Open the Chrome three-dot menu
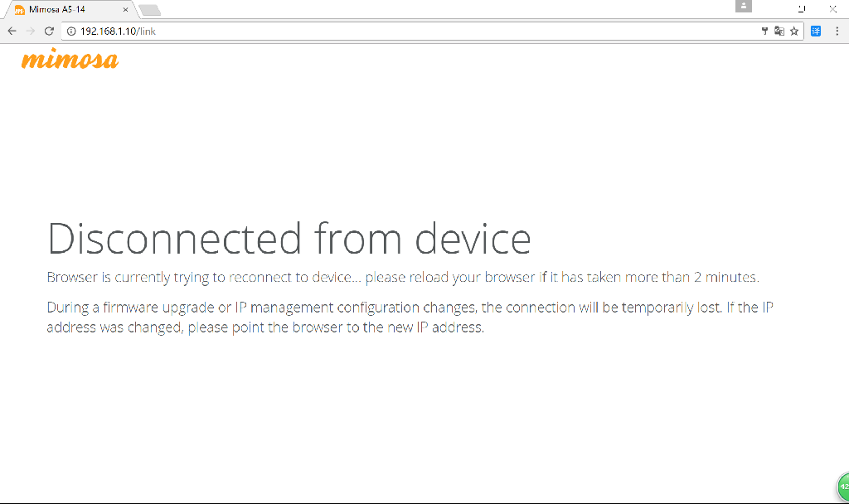849x504 pixels. pos(837,31)
